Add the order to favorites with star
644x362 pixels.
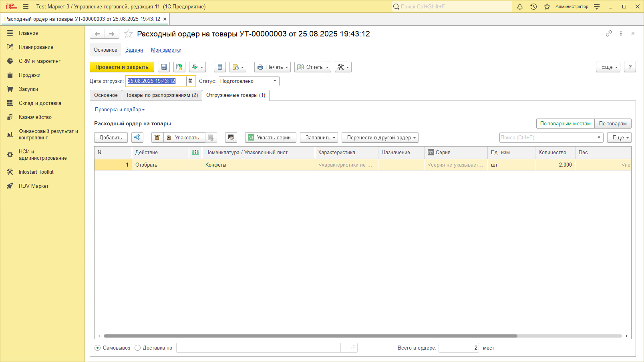[128, 34]
